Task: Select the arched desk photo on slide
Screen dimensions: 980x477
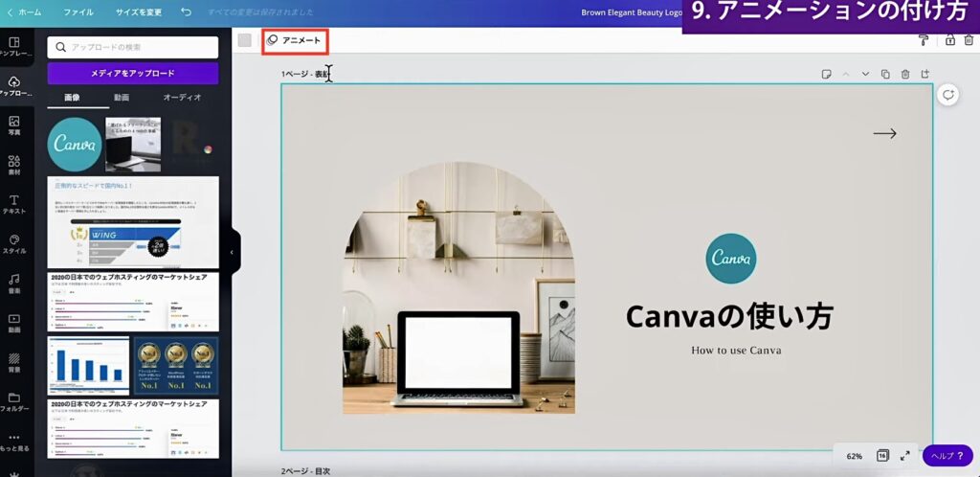Action: (458, 287)
